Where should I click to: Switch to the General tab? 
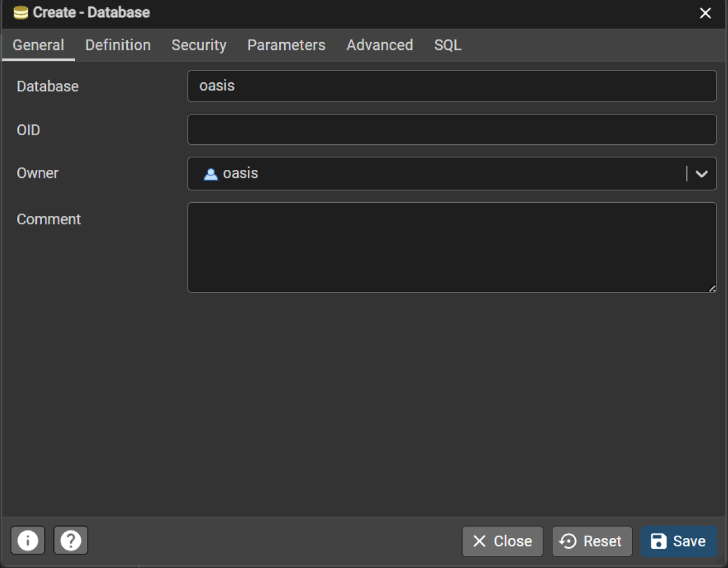click(38, 45)
